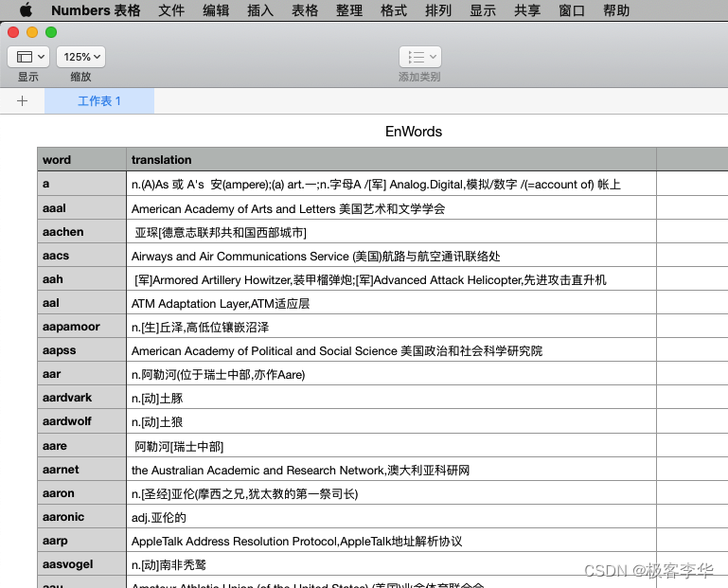Open the 帮助 menu

pyautogui.click(x=616, y=10)
